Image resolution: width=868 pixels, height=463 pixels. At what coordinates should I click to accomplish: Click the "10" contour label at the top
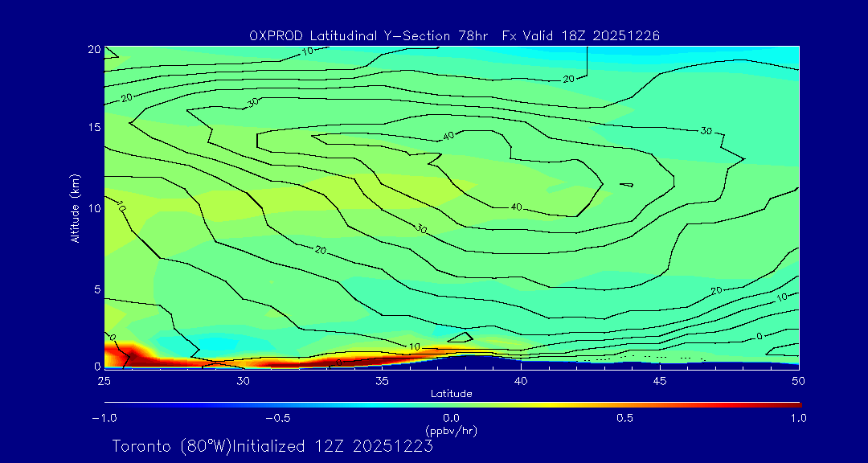pyautogui.click(x=309, y=51)
